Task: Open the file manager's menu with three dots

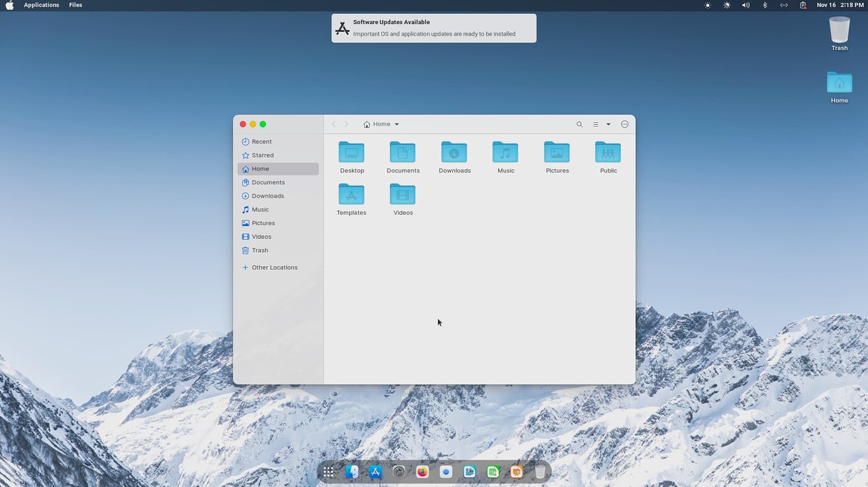Action: [624, 124]
